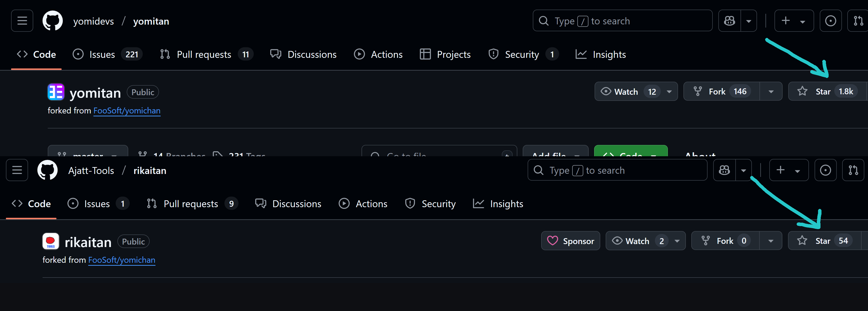Open rikaitan's Issues tab with 1 issue
Viewport: 868px width, 311px height.
tap(98, 203)
